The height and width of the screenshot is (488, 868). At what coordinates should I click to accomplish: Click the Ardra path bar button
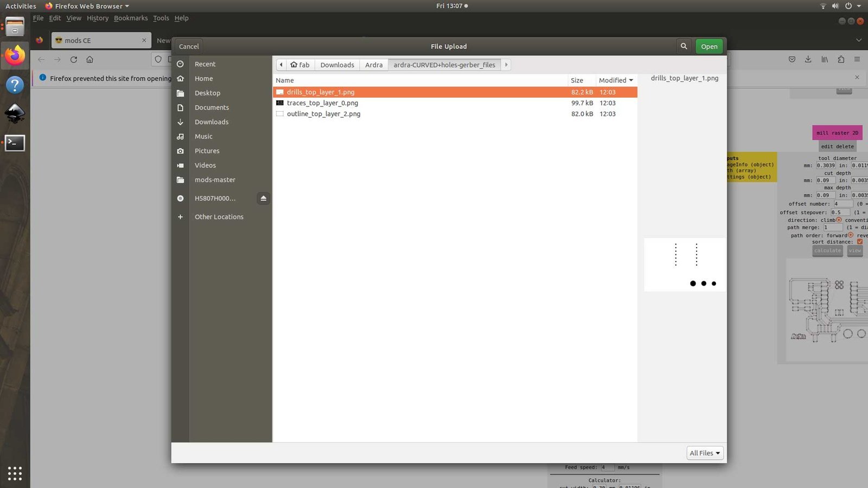pyautogui.click(x=374, y=65)
